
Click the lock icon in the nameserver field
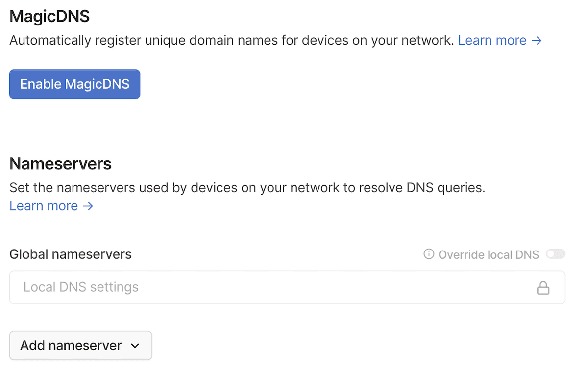click(x=543, y=287)
